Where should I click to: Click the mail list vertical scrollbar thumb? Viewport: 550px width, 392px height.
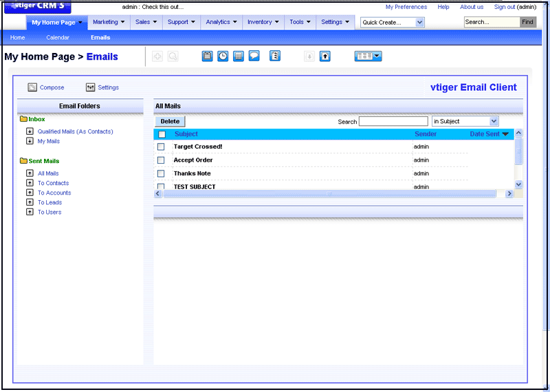click(518, 151)
